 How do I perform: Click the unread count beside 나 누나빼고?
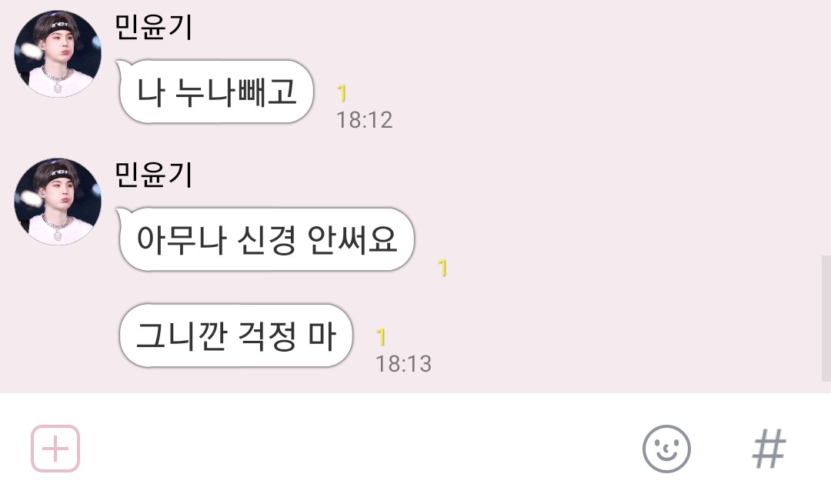point(342,93)
